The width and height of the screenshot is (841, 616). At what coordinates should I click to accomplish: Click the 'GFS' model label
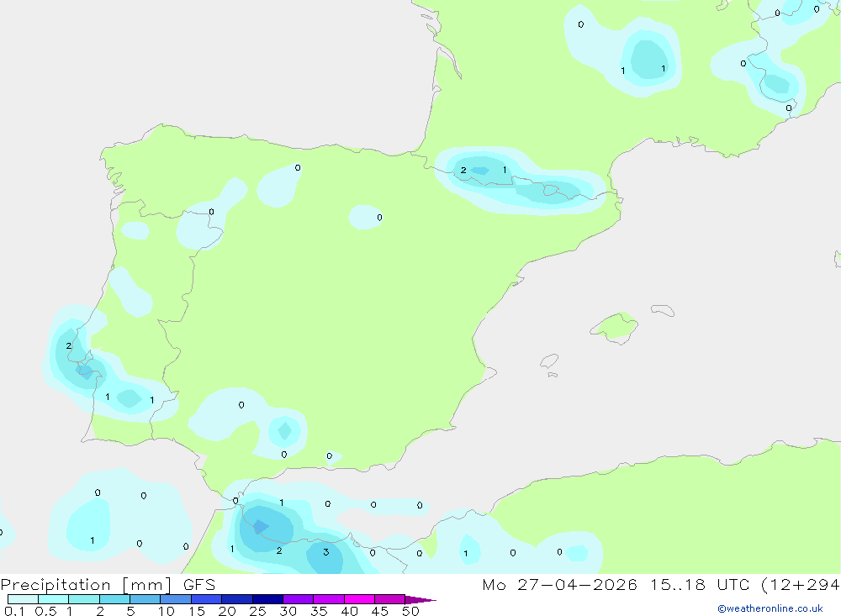[x=199, y=584]
